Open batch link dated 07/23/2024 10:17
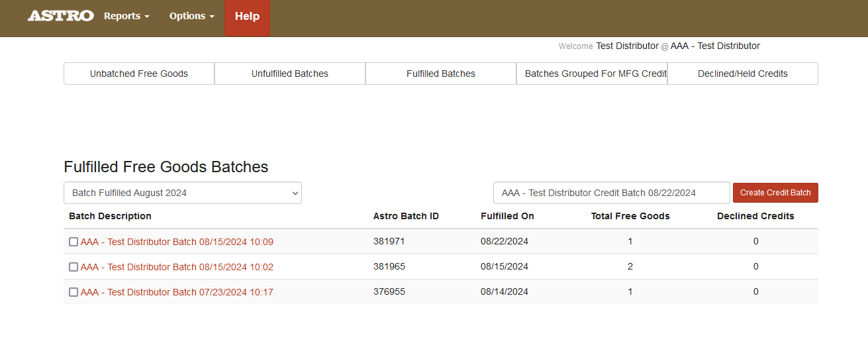This screenshot has width=868, height=359. point(177,292)
